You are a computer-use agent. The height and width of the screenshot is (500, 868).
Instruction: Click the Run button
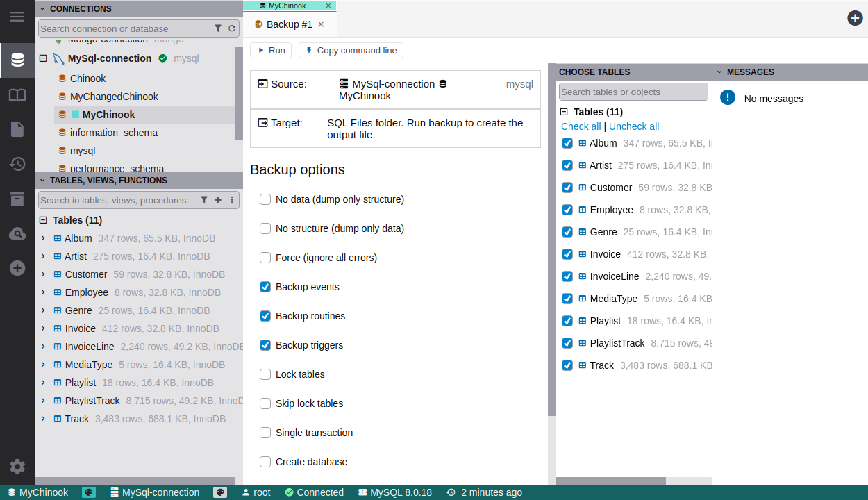click(271, 50)
